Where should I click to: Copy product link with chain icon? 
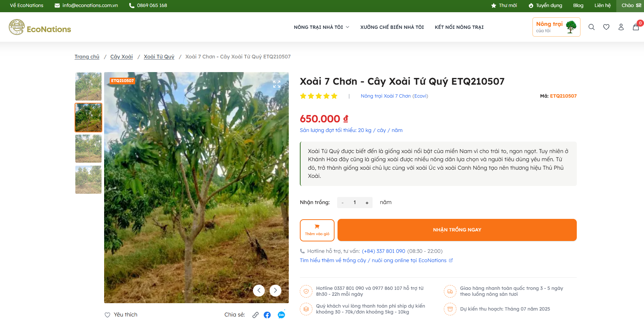click(256, 315)
